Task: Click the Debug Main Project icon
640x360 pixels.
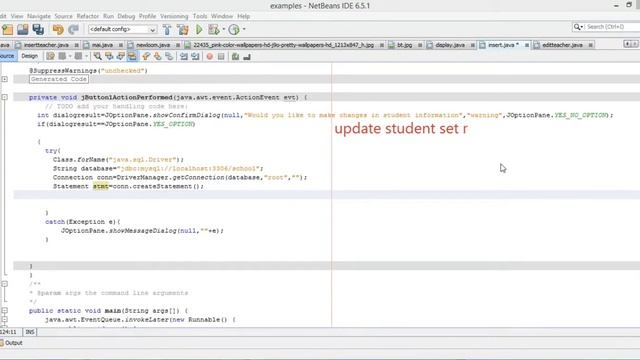Action: [x=213, y=29]
